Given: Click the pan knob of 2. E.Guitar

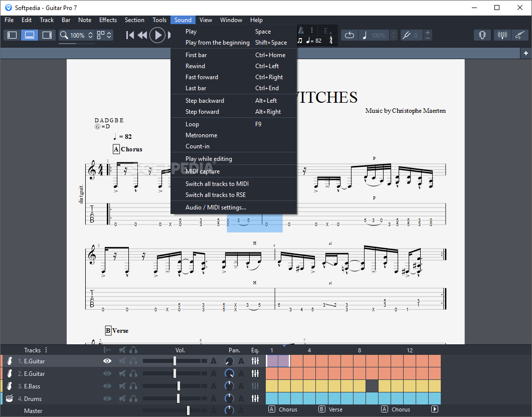Looking at the screenshot, I should coord(229,373).
